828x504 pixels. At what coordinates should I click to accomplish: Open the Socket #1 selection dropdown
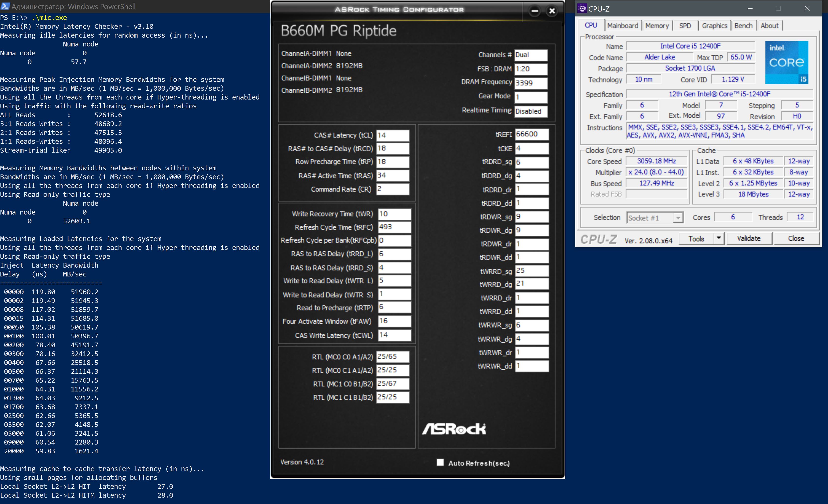(x=678, y=218)
